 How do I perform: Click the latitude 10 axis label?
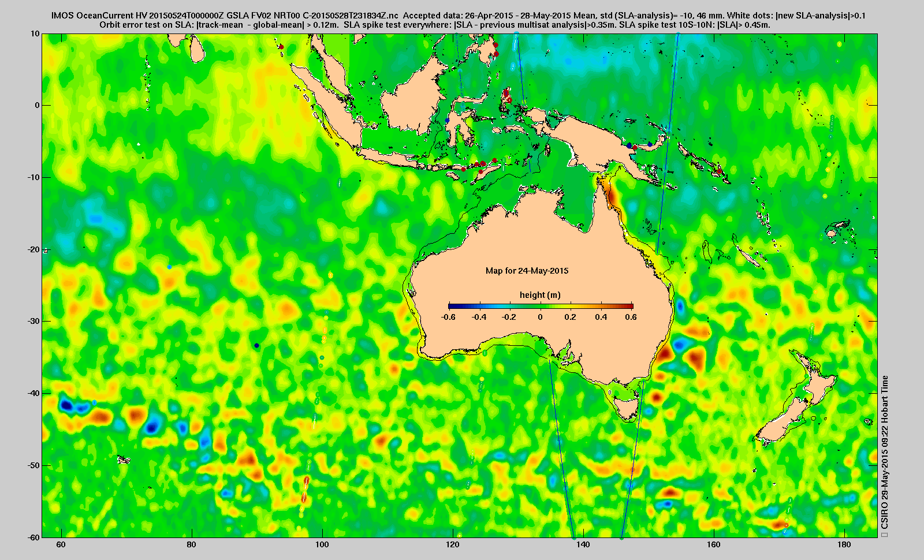[x=36, y=33]
